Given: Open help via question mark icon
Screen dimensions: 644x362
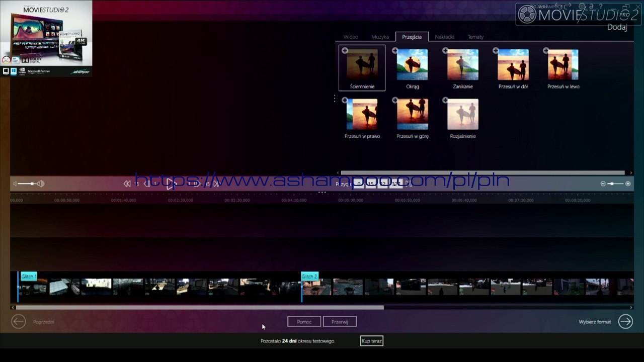Looking at the screenshot, I should point(601,7).
